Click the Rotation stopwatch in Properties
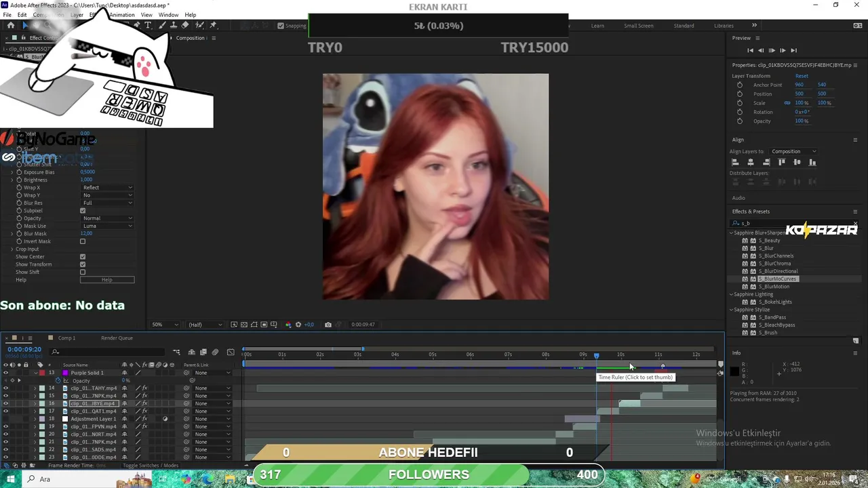Image resolution: width=868 pixels, height=488 pixels. click(x=740, y=112)
